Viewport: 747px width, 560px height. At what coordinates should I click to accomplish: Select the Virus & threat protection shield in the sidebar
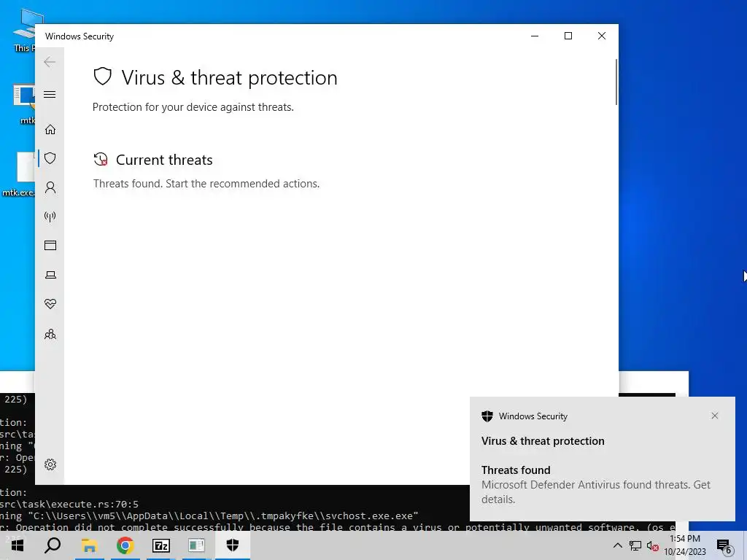click(x=50, y=158)
